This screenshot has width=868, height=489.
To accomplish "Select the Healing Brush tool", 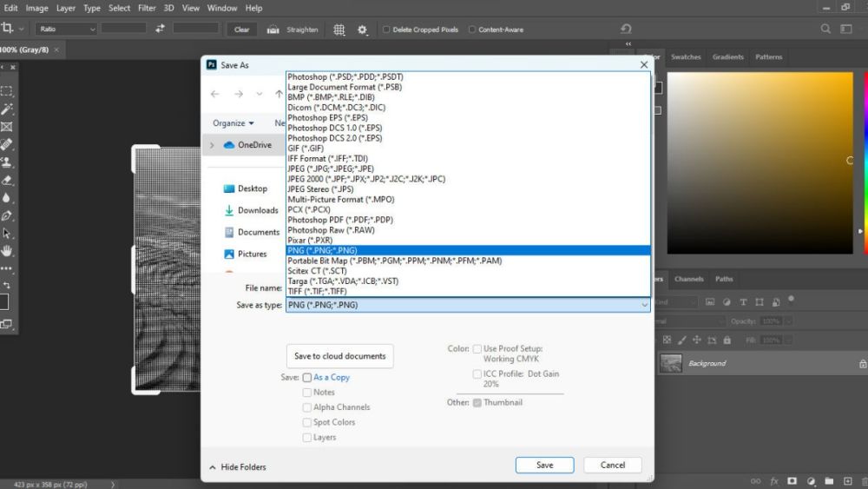I will pyautogui.click(x=7, y=144).
